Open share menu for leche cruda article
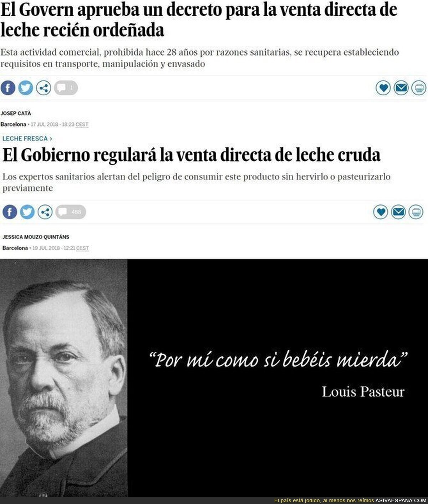 (45, 212)
